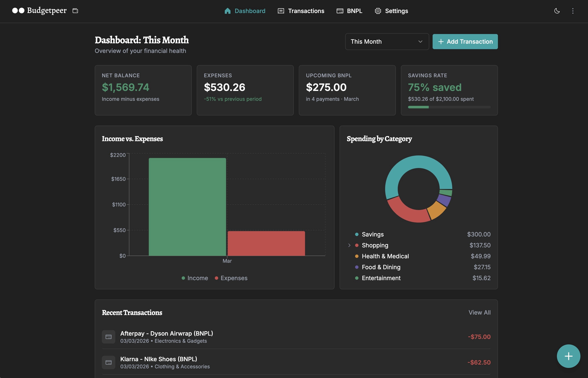Image resolution: width=588 pixels, height=378 pixels.
Task: Click the wallet icon beside the Budgetpeer logo
Action: coord(75,11)
